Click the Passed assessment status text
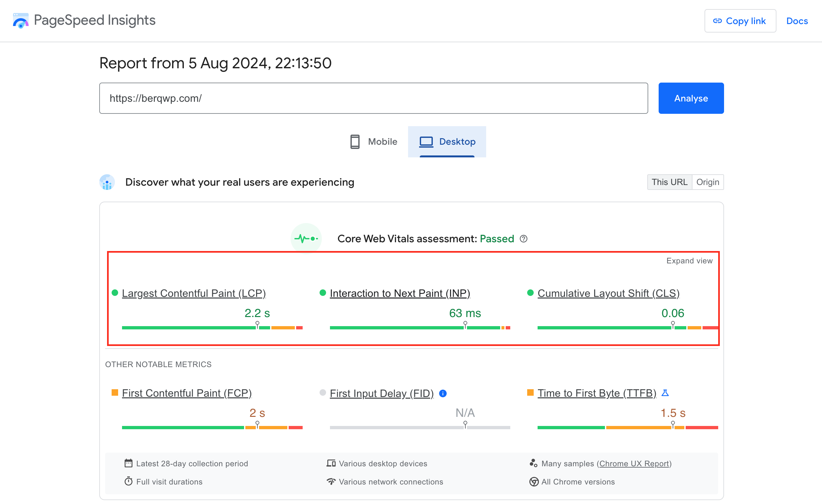This screenshot has height=504, width=822. 497,239
